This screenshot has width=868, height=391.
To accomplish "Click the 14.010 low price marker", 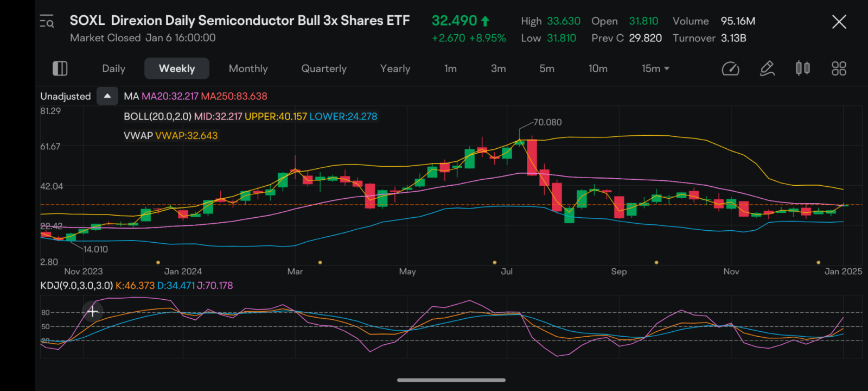I will (95, 249).
